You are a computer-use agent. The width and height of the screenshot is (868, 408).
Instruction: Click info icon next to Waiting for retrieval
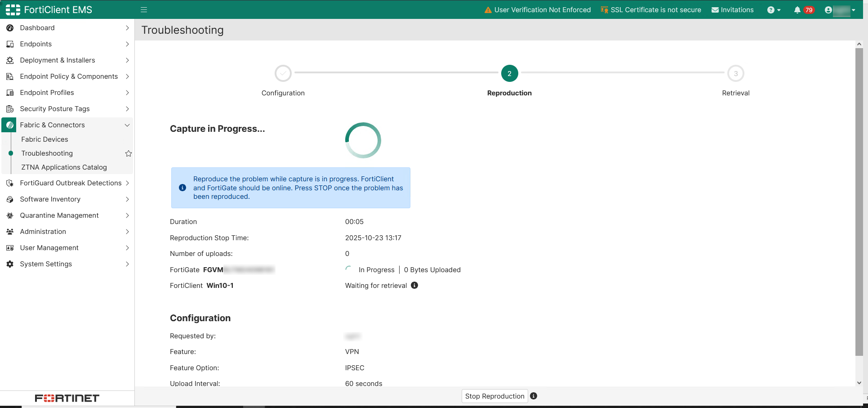(x=414, y=285)
